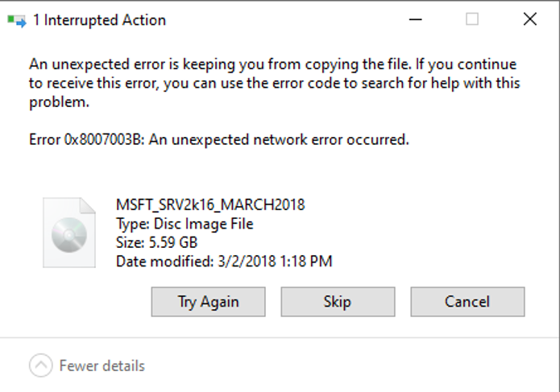Viewport: 560px width, 392px height.
Task: Cancel the copy operation
Action: click(467, 302)
